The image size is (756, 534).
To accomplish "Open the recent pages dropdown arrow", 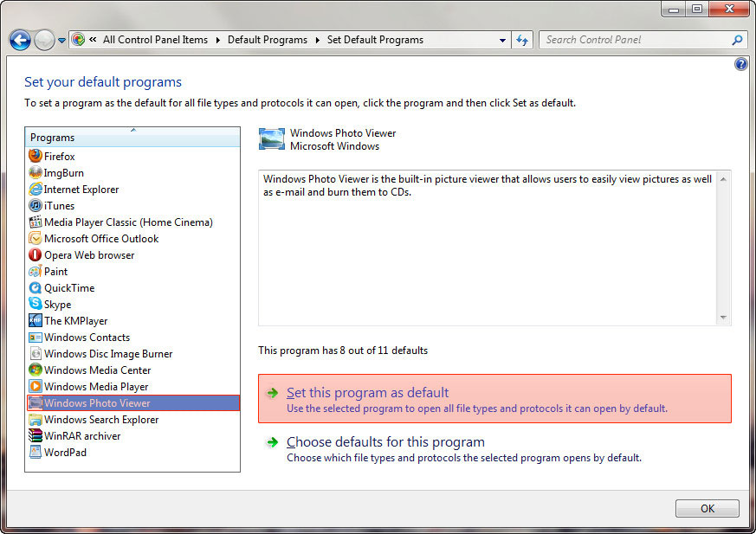I will pyautogui.click(x=61, y=41).
